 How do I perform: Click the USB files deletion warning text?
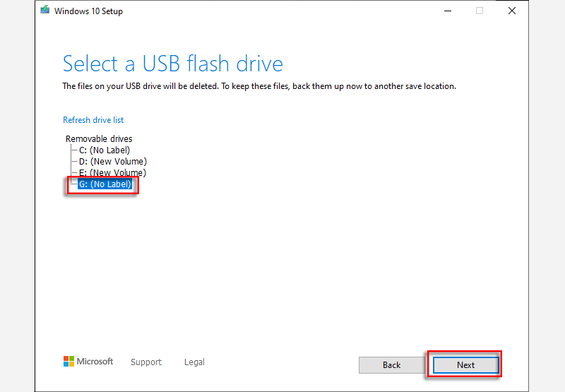point(259,86)
